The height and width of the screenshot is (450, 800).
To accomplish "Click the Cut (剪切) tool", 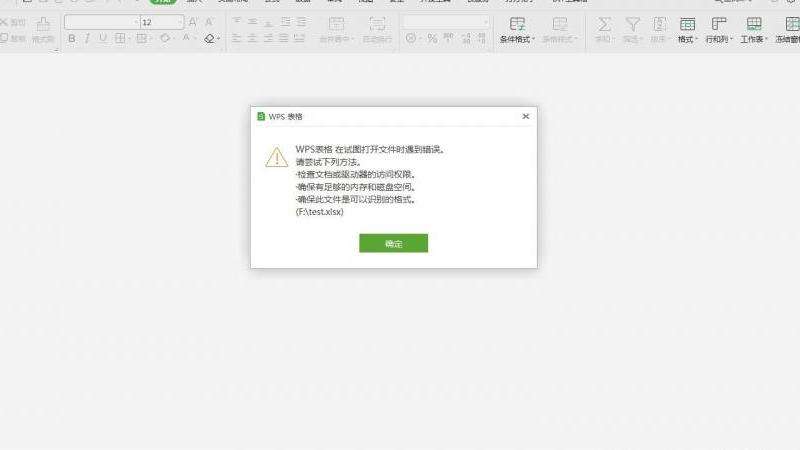I will tap(13, 22).
